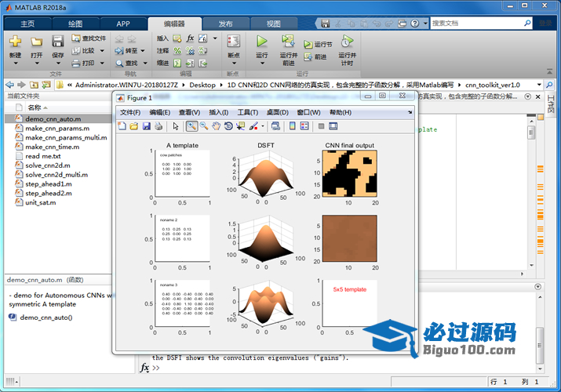
Task: Click Hide Plot Tools icon in Figure 1
Action: click(321, 125)
